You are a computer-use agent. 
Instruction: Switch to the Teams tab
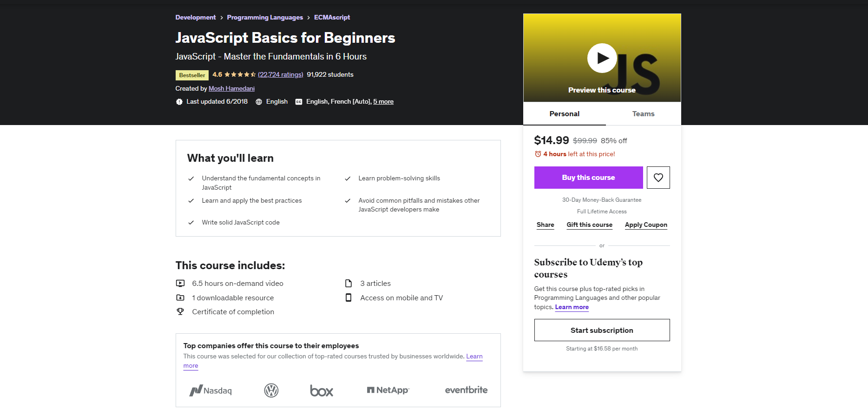pyautogui.click(x=643, y=114)
